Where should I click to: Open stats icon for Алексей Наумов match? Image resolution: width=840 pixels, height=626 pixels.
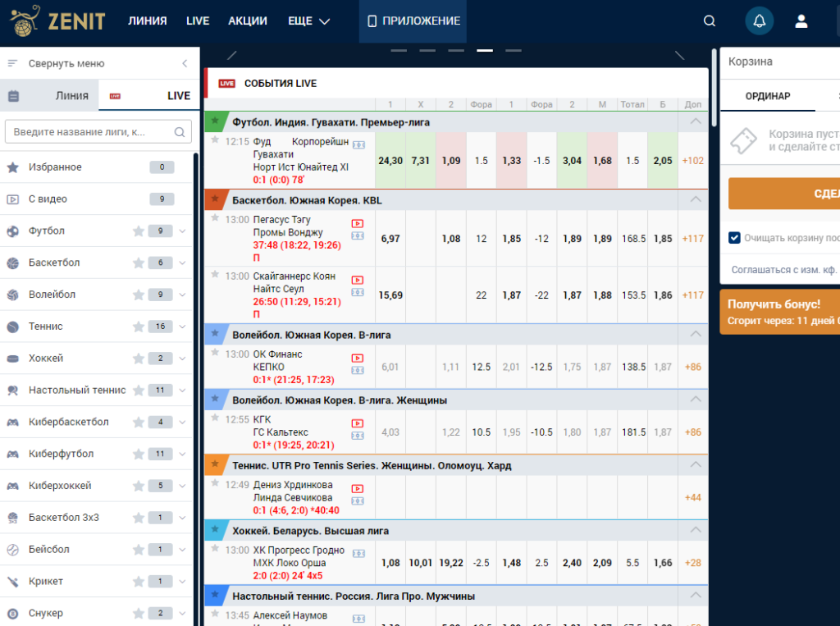[x=359, y=619]
